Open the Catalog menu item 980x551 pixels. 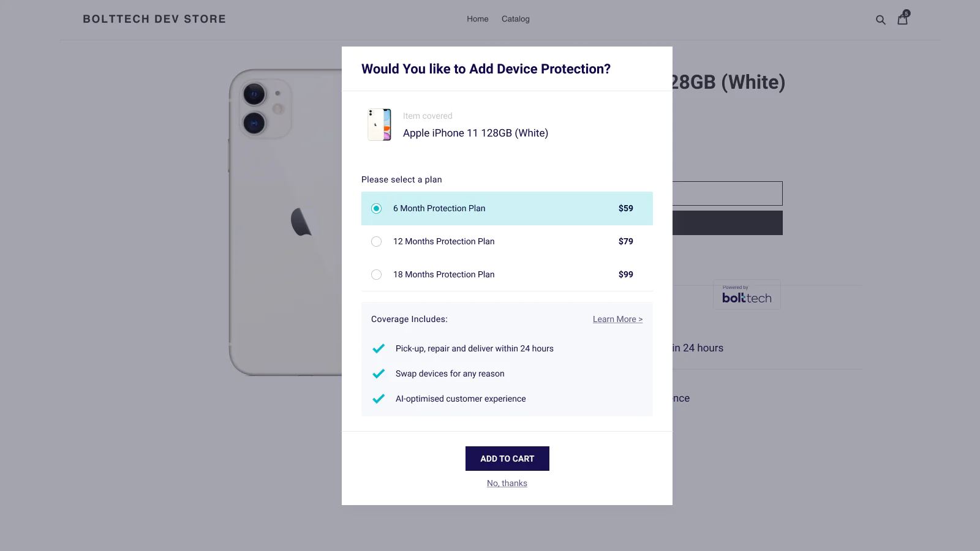[x=516, y=19]
